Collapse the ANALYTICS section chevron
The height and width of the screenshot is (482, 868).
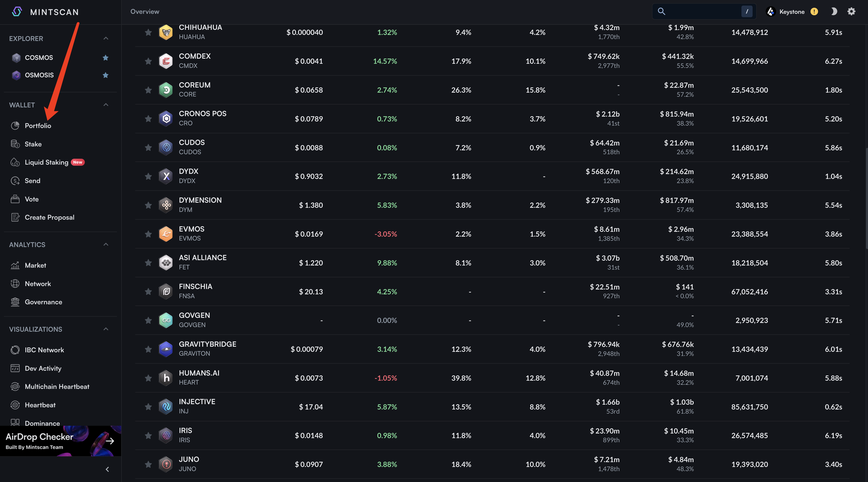106,244
